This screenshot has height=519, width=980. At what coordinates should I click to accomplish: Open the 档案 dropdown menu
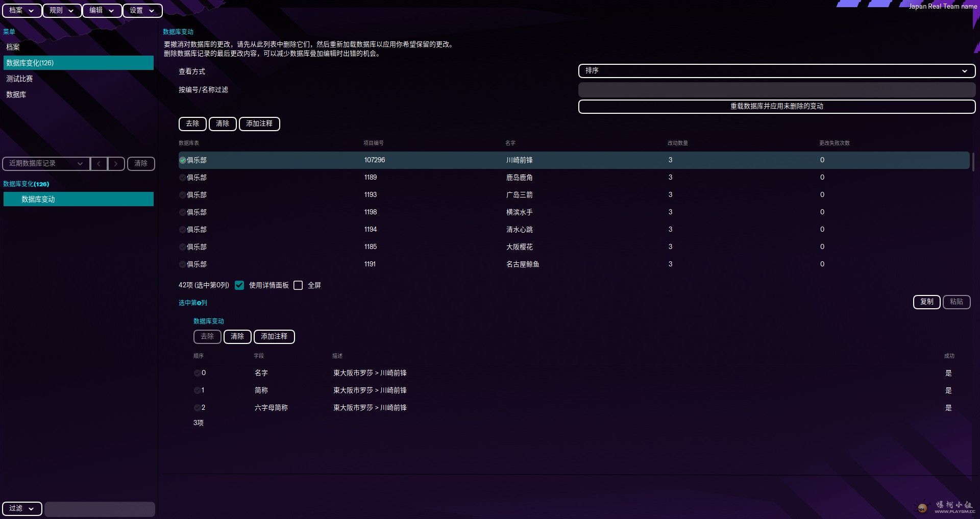click(x=22, y=10)
